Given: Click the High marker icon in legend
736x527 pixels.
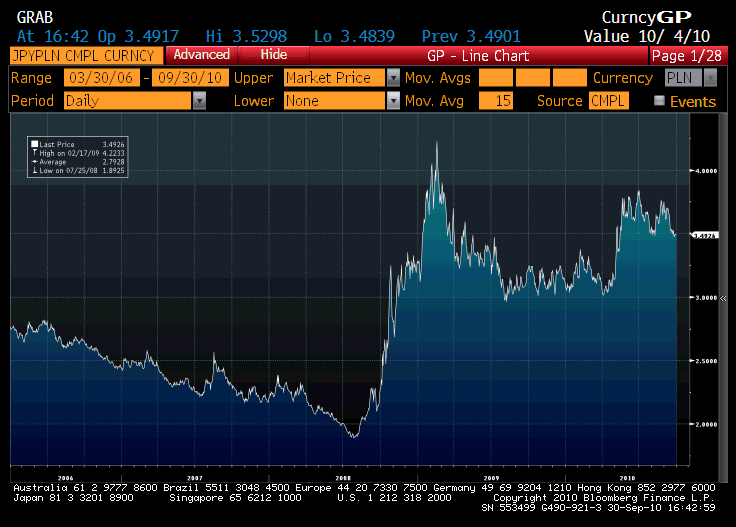Looking at the screenshot, I should (x=35, y=152).
